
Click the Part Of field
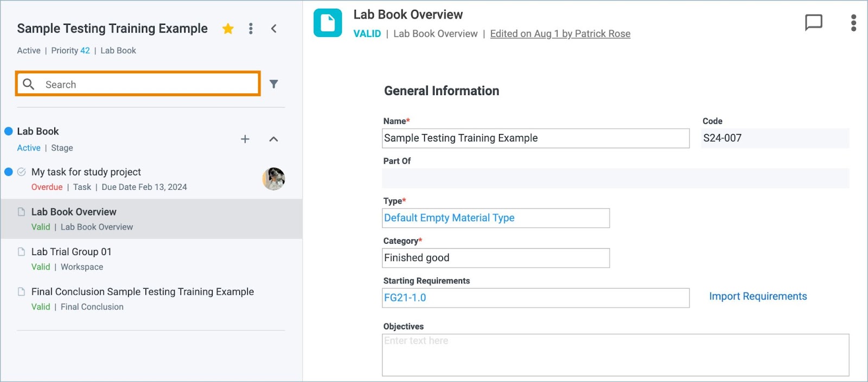616,179
